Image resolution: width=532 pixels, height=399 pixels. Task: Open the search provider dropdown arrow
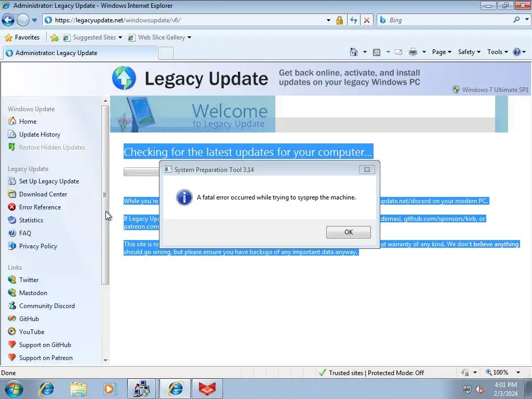pyautogui.click(x=527, y=20)
